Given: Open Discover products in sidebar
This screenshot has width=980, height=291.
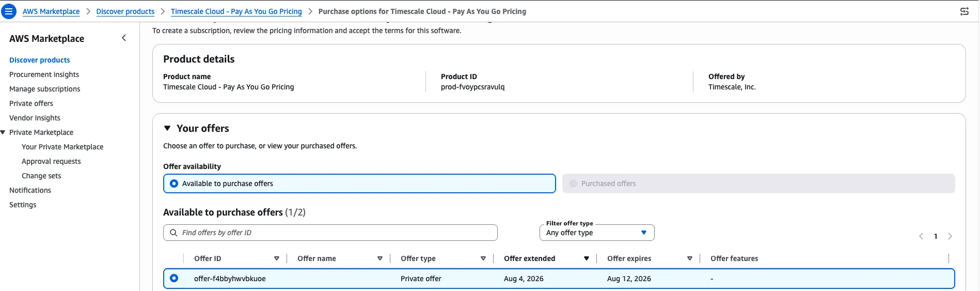Looking at the screenshot, I should [x=40, y=60].
